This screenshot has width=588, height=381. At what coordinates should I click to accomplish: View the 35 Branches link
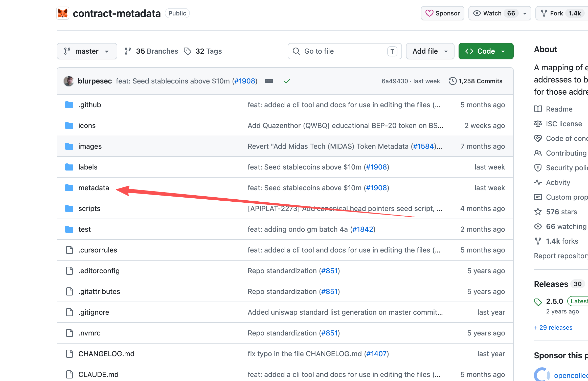click(x=151, y=51)
